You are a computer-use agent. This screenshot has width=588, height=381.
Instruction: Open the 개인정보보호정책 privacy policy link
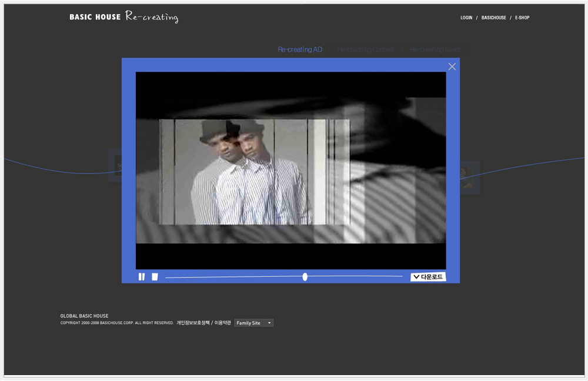pyautogui.click(x=192, y=323)
